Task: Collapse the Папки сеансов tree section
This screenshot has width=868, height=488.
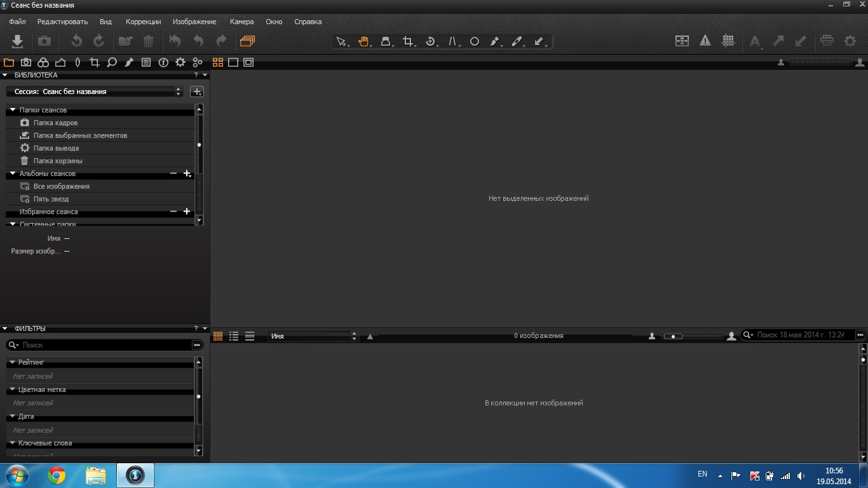Action: tap(12, 110)
